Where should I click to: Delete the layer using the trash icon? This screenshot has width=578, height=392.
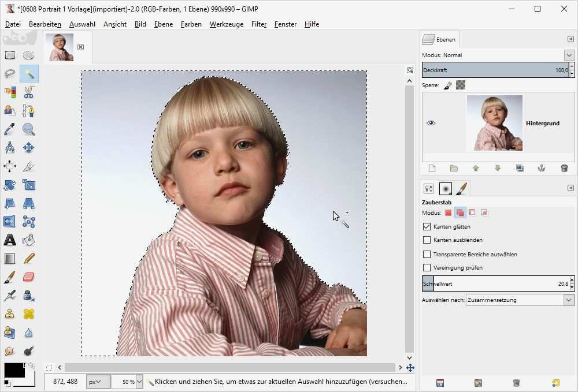pos(565,168)
